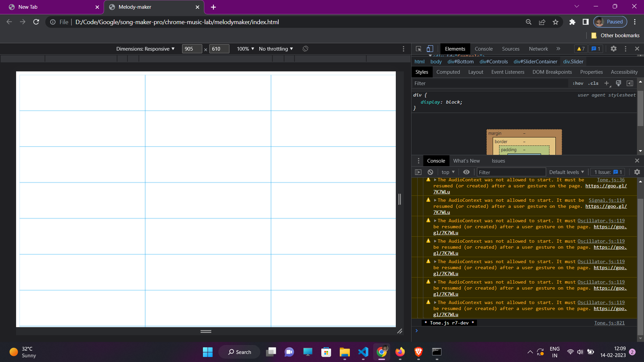Viewport: 644px width, 362px height.
Task: Toggle the device toolbar icon
Action: pyautogui.click(x=430, y=49)
